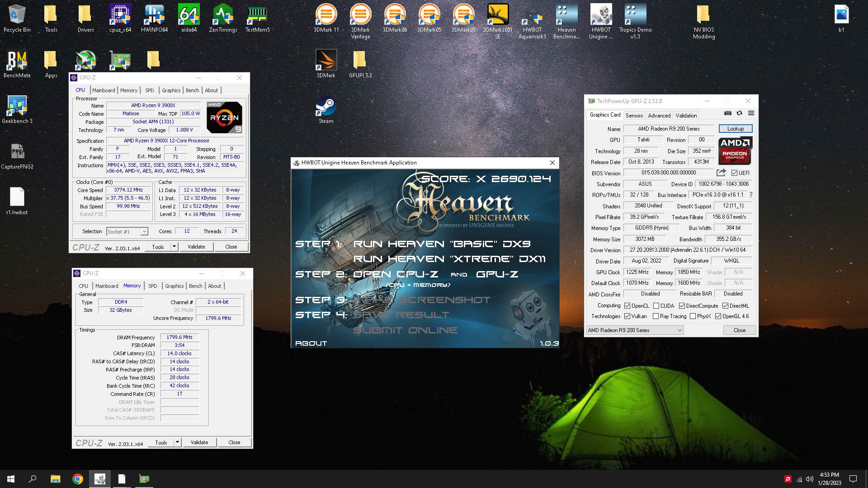Open Heaven Benchmark desktop shortcut

pyautogui.click(x=566, y=21)
